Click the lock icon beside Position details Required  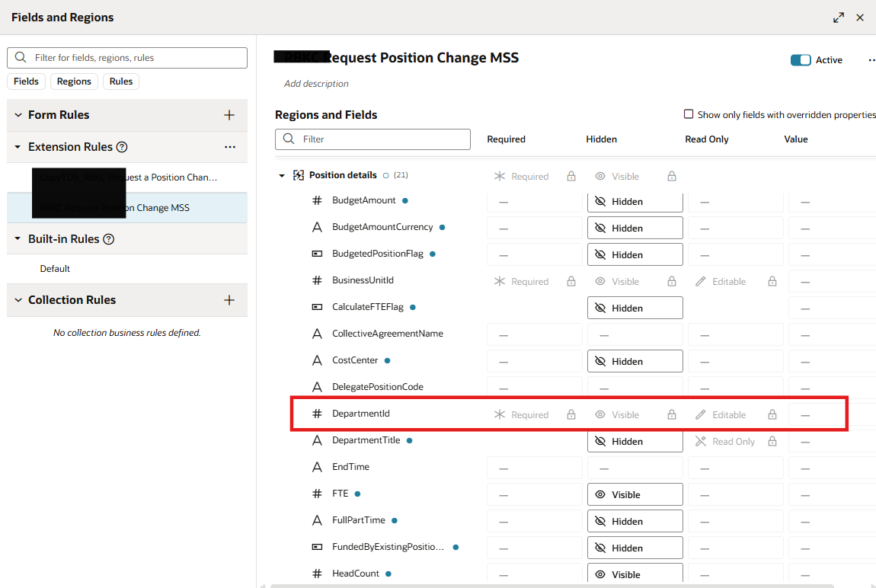tap(571, 177)
